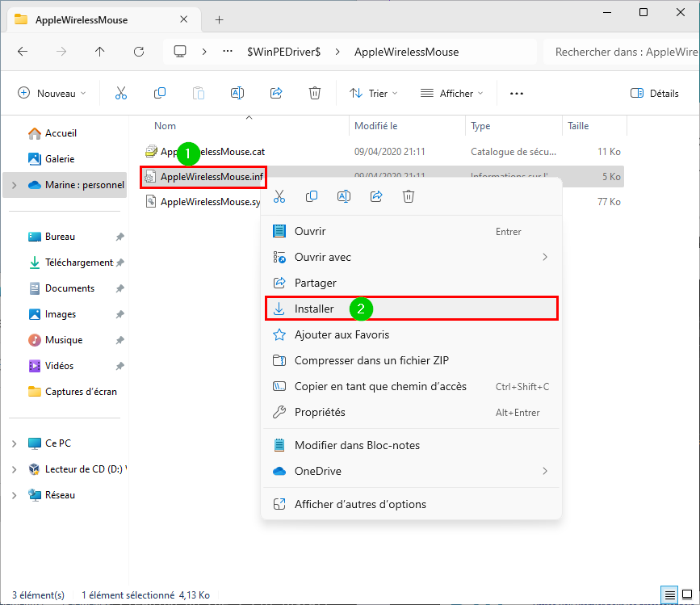
Task: Open the OneDrive submenu entry
Action: coord(411,471)
